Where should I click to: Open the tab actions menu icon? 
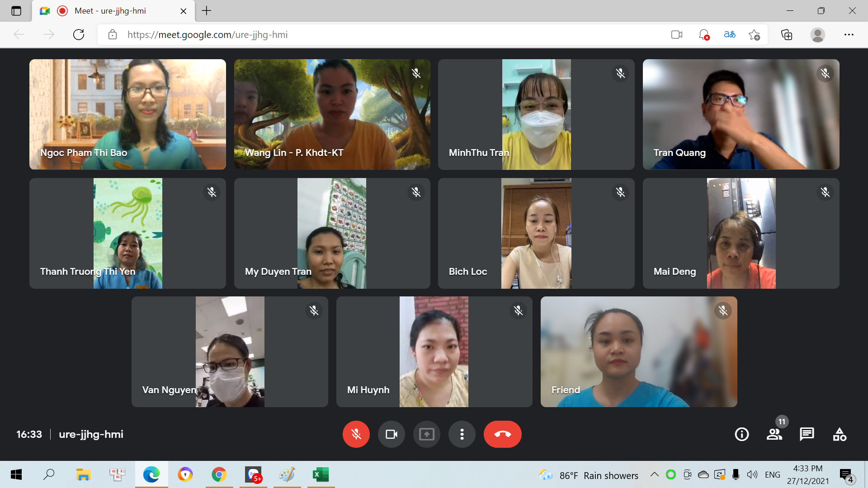click(x=16, y=11)
